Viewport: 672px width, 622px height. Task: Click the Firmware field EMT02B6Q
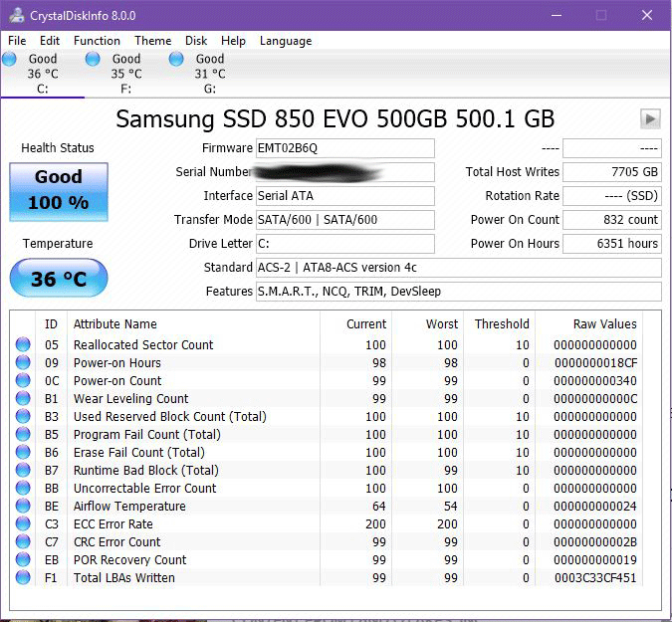(345, 148)
